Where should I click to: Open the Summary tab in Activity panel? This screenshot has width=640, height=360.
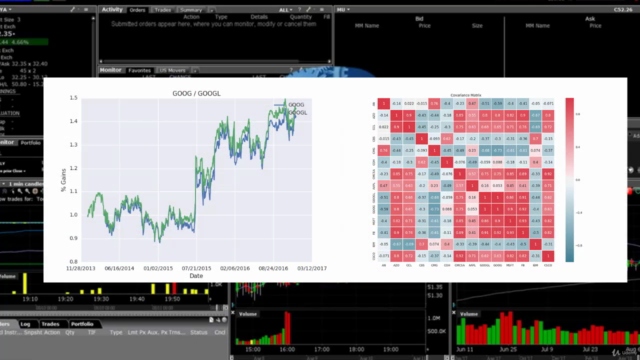click(191, 10)
